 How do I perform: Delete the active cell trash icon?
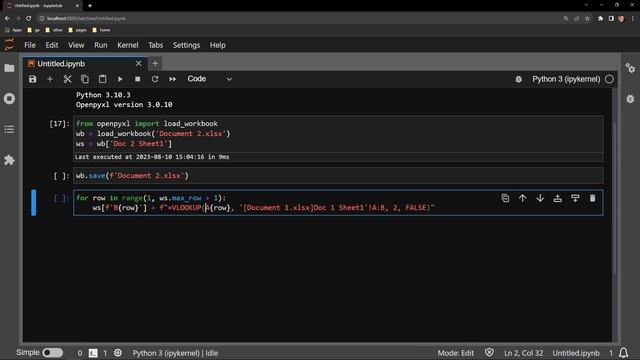[x=593, y=198]
